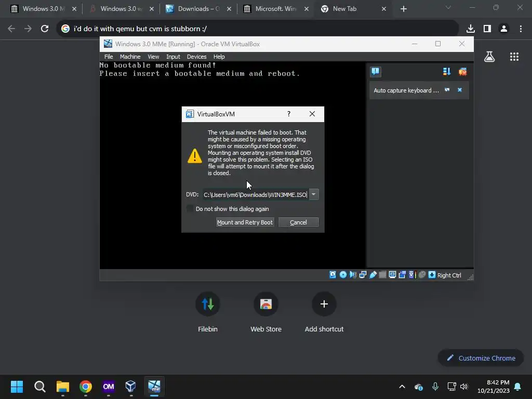The height and width of the screenshot is (399, 532).
Task: Open Google apps grid icon
Action: [514, 57]
